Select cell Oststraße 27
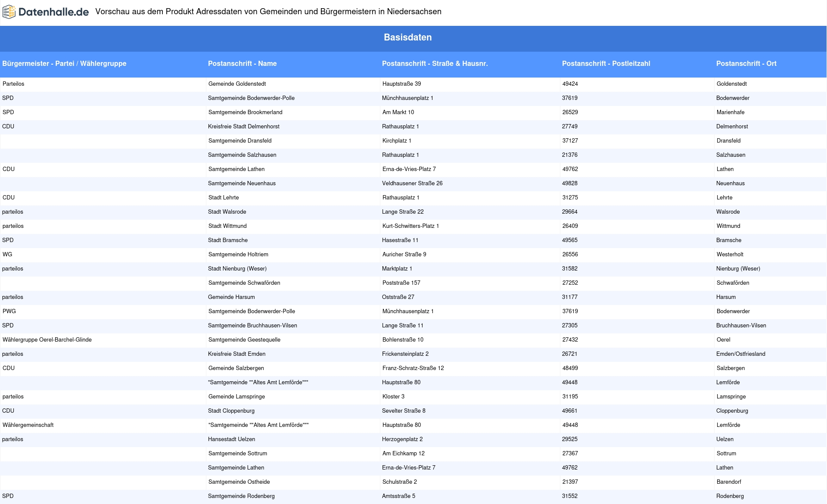The image size is (827, 504). (398, 297)
